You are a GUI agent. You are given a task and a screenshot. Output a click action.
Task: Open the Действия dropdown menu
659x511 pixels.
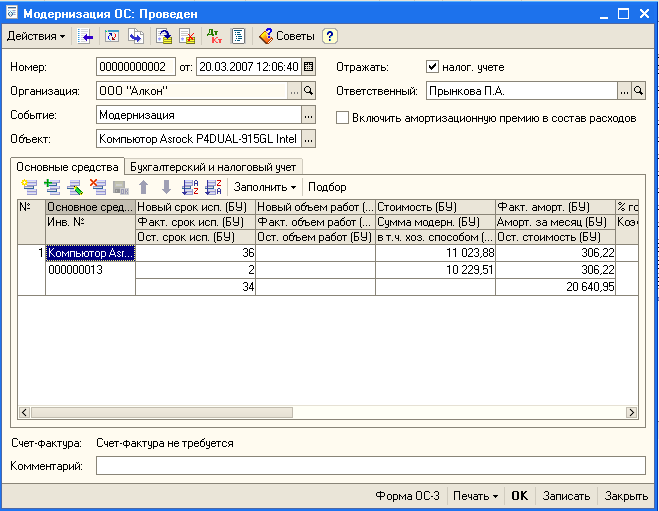(36, 36)
